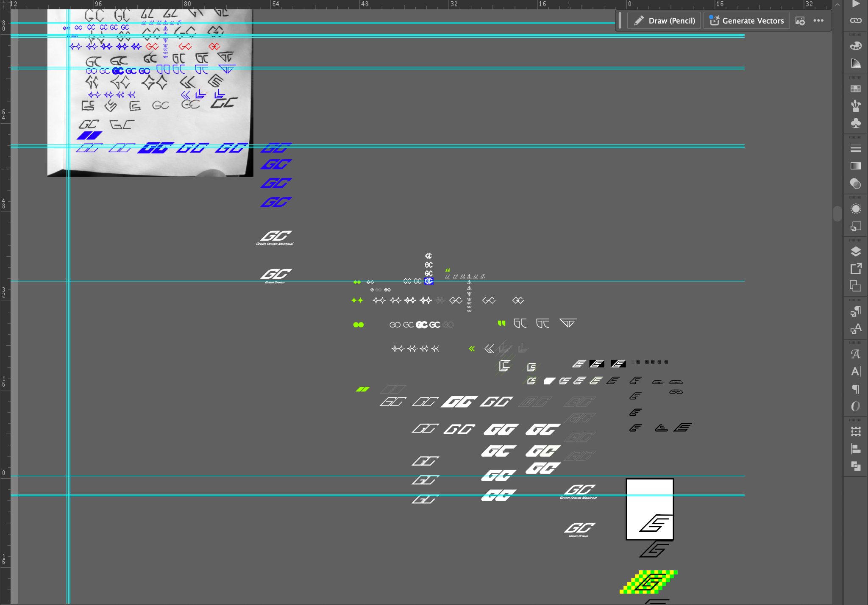Open the Transparency panel
This screenshot has width=868, height=605.
(x=856, y=183)
